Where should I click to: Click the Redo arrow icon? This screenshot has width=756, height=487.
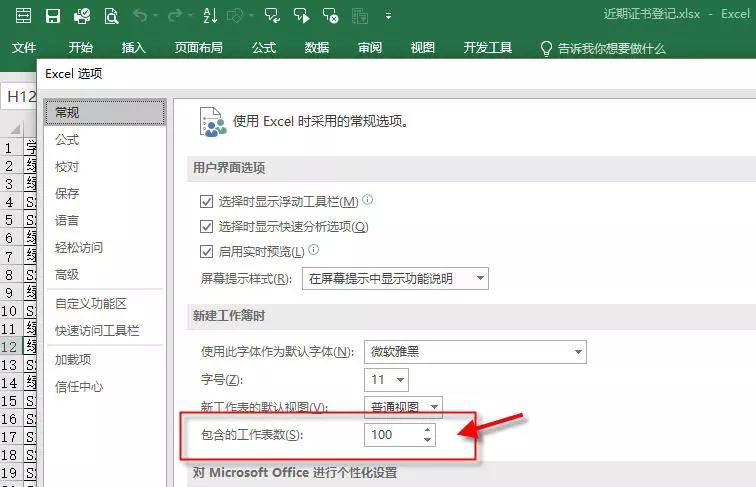pyautogui.click(x=173, y=16)
